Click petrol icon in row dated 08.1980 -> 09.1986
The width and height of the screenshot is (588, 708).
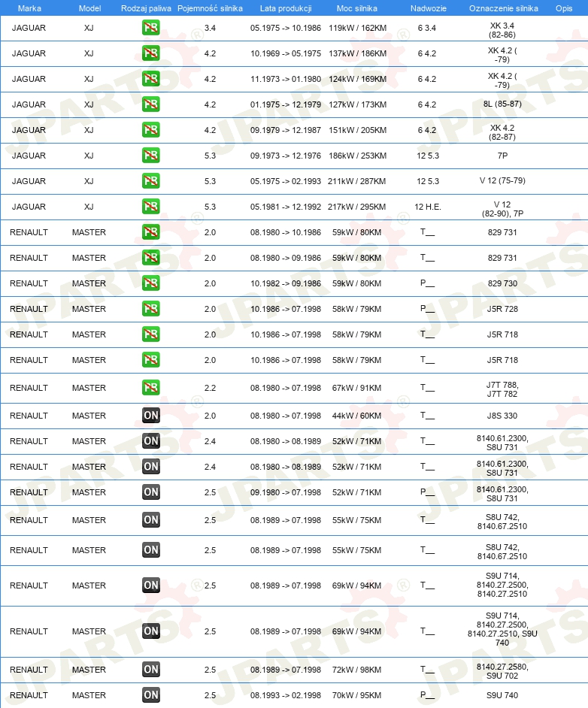coord(151,257)
